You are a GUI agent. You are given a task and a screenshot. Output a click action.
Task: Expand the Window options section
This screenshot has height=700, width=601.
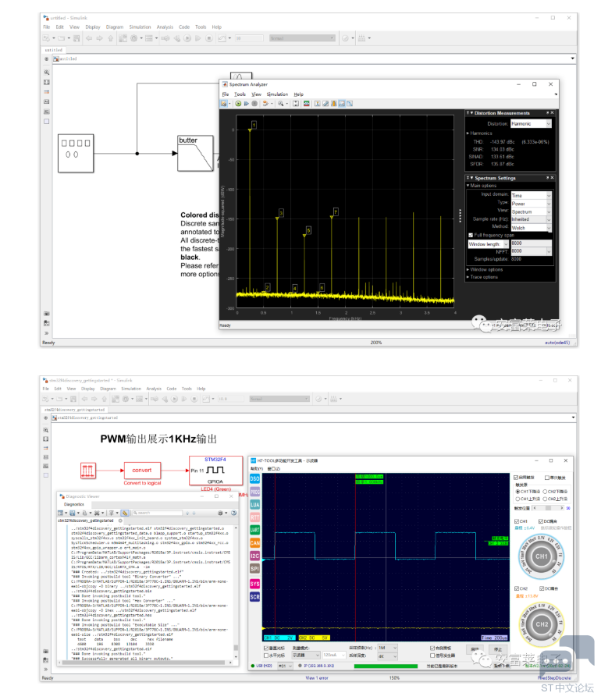[x=485, y=270]
